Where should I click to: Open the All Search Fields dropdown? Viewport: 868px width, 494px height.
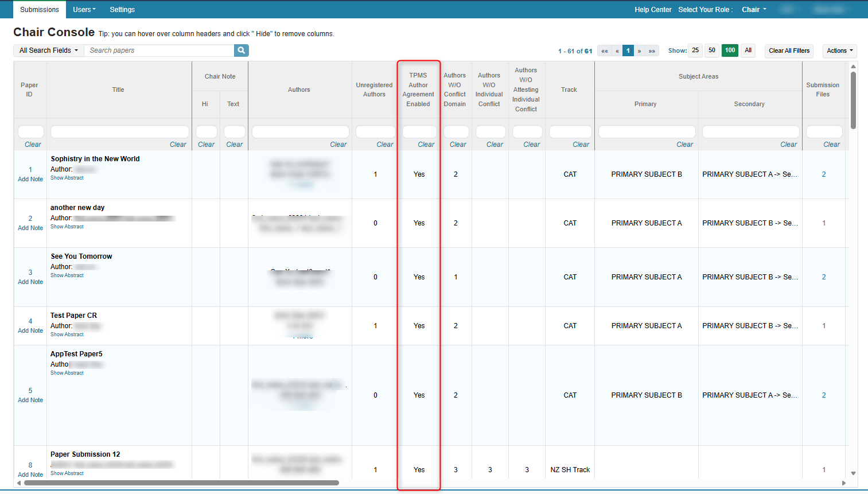49,50
